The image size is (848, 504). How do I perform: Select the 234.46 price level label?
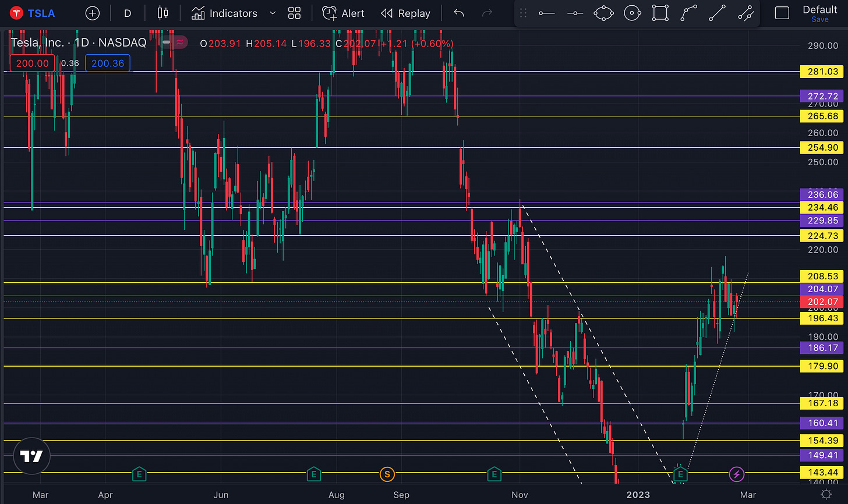(x=823, y=207)
